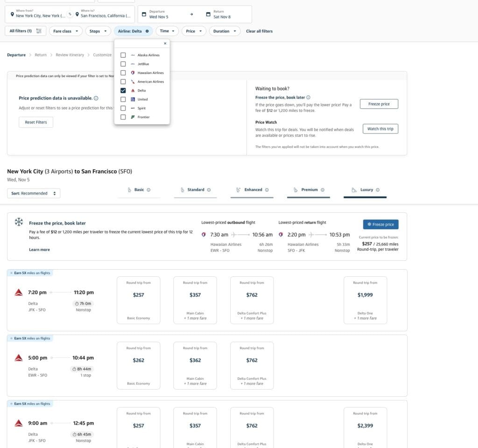Click the Where from New York City field

(37, 14)
